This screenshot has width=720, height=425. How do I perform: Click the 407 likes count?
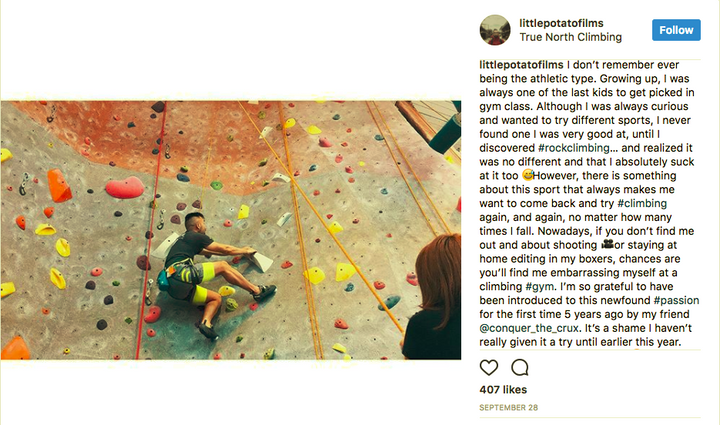503,390
